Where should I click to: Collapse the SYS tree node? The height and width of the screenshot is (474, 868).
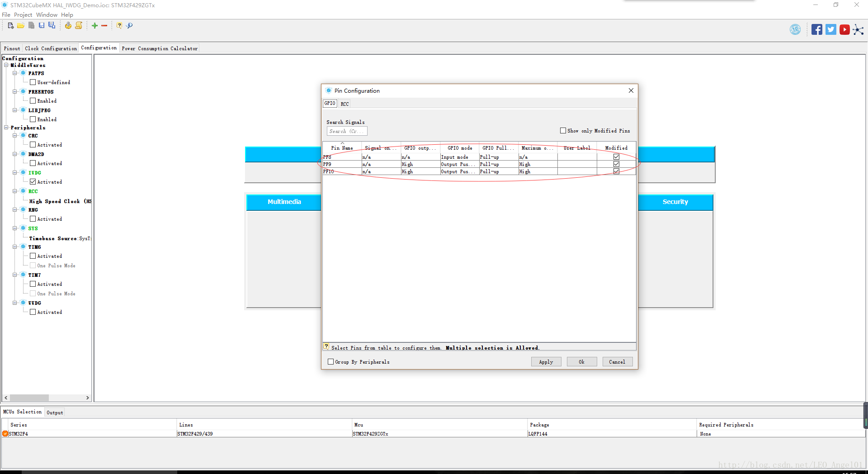point(14,228)
